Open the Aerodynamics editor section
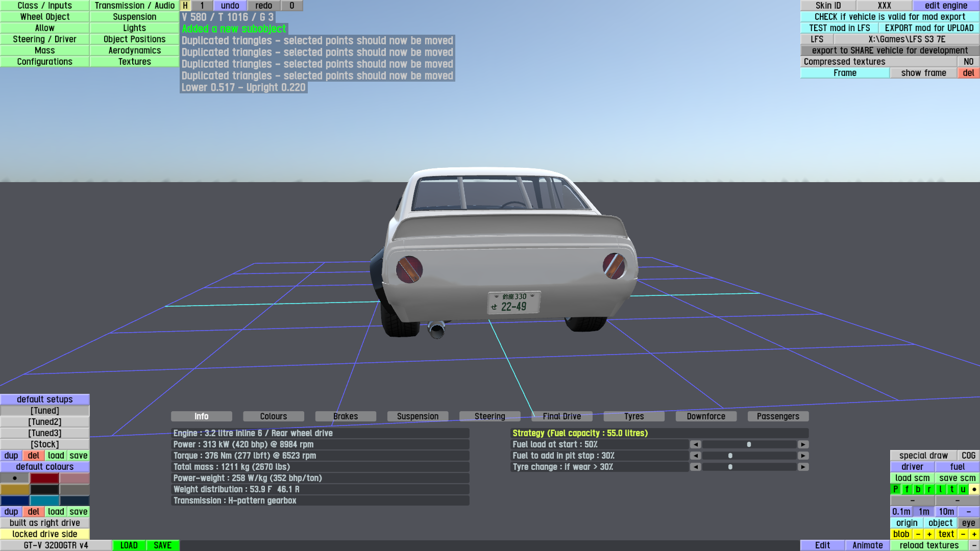Image resolution: width=980 pixels, height=551 pixels. point(134,51)
